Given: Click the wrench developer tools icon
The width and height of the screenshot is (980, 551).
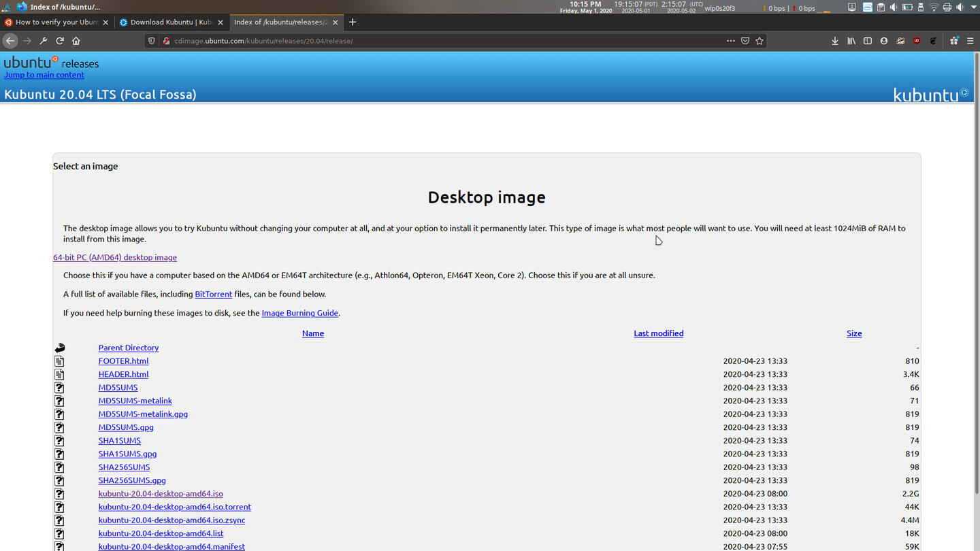Looking at the screenshot, I should point(44,41).
